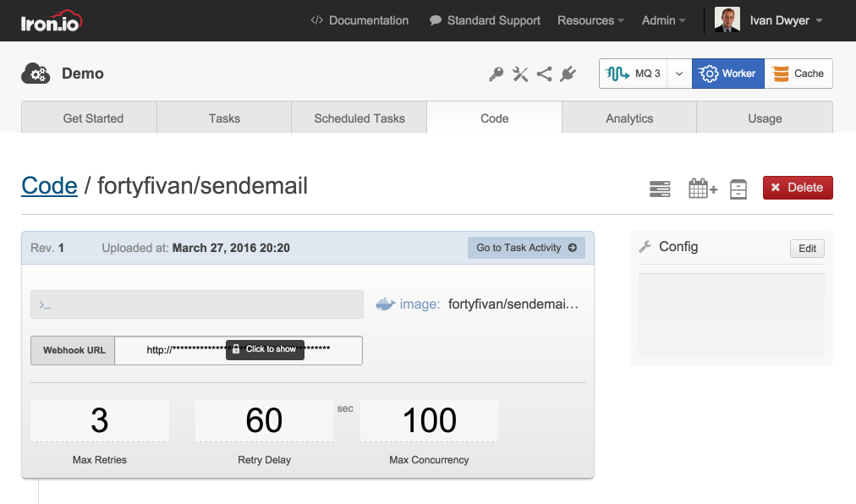Click the Iron.io logo
This screenshot has height=504, width=856.
pos(52,21)
